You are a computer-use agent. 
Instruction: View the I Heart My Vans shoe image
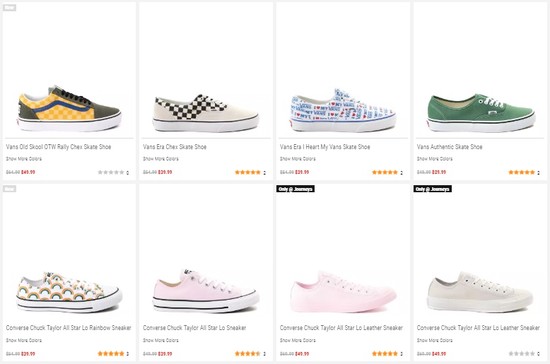pos(343,110)
